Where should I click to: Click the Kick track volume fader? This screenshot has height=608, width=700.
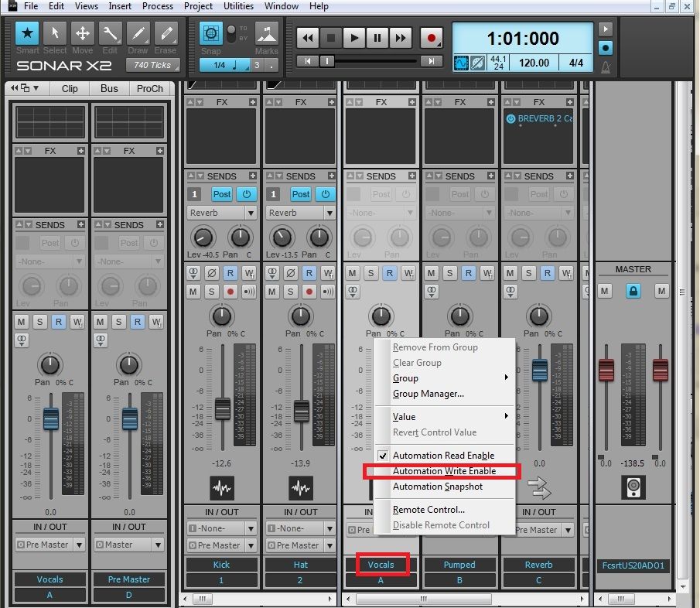tap(222, 408)
